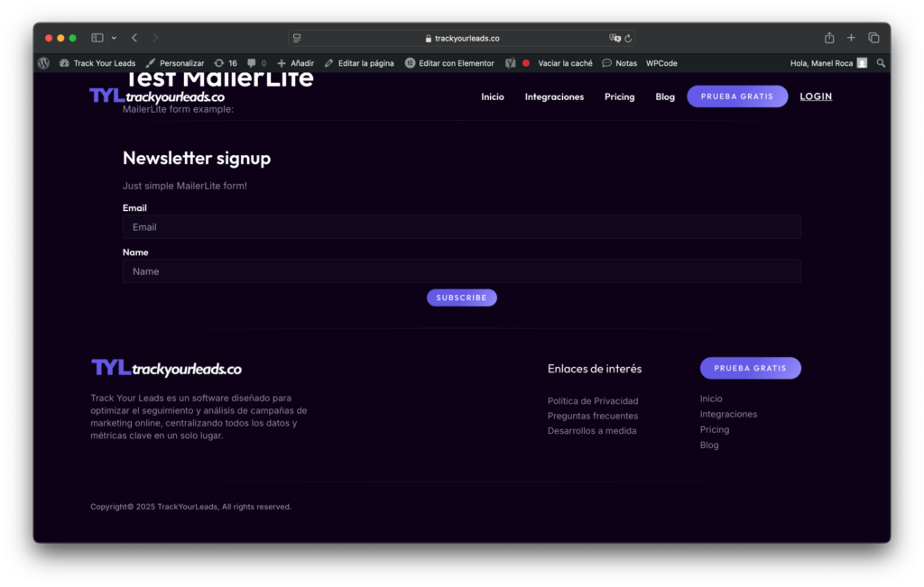Open the comments bubble in admin bar
The image size is (924, 587).
click(257, 63)
